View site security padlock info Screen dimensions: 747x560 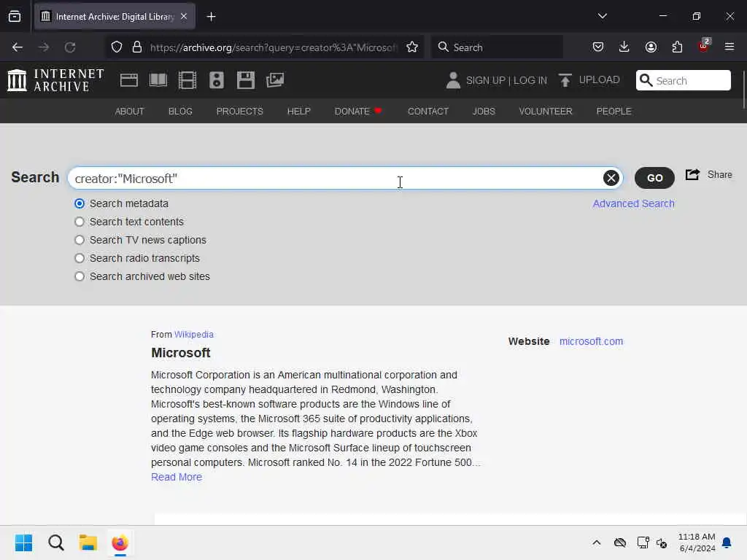pos(137,47)
